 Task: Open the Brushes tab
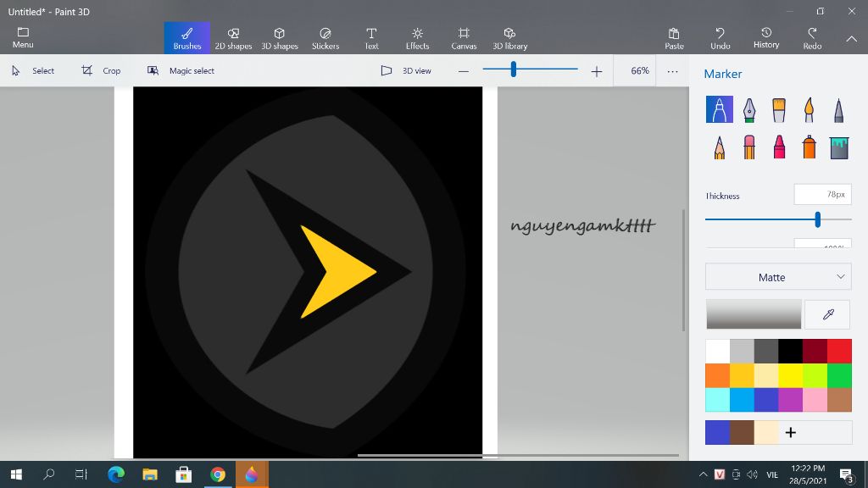pyautogui.click(x=187, y=38)
